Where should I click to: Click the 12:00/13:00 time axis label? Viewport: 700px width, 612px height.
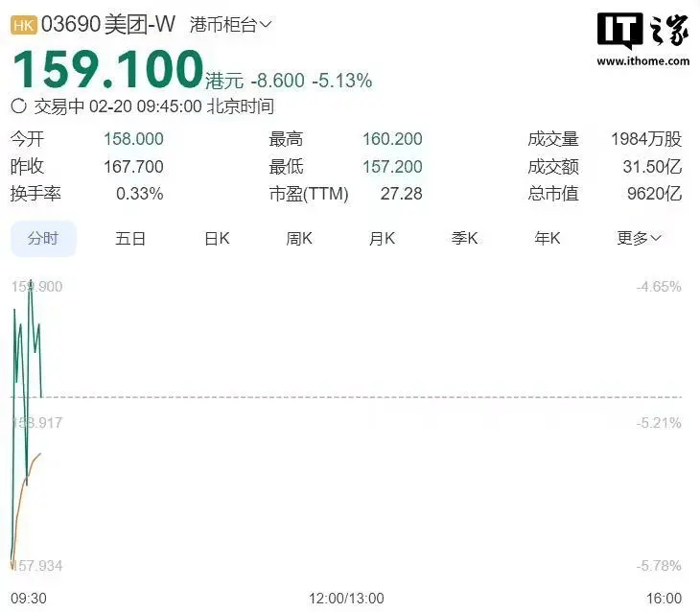click(346, 598)
